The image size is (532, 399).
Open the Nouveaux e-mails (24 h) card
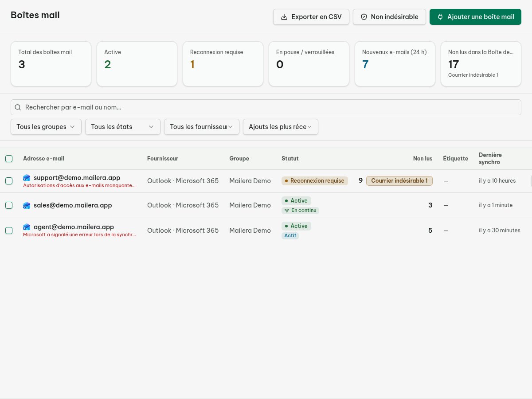coord(395,64)
